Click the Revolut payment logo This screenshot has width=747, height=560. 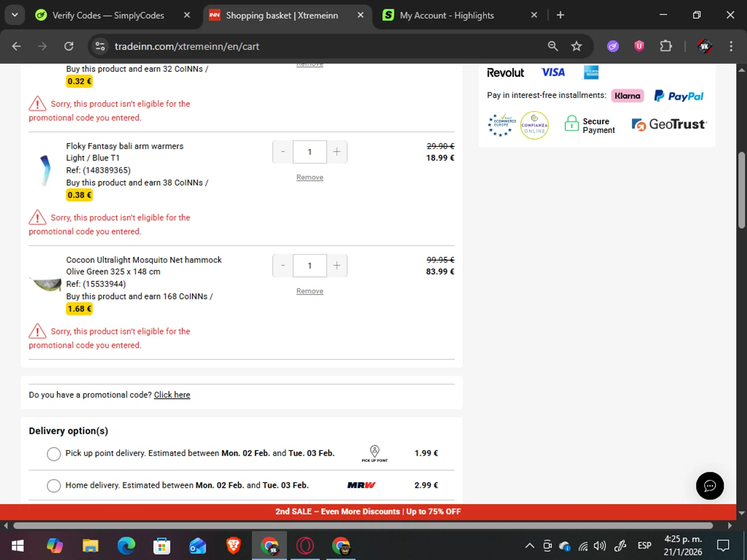click(505, 73)
